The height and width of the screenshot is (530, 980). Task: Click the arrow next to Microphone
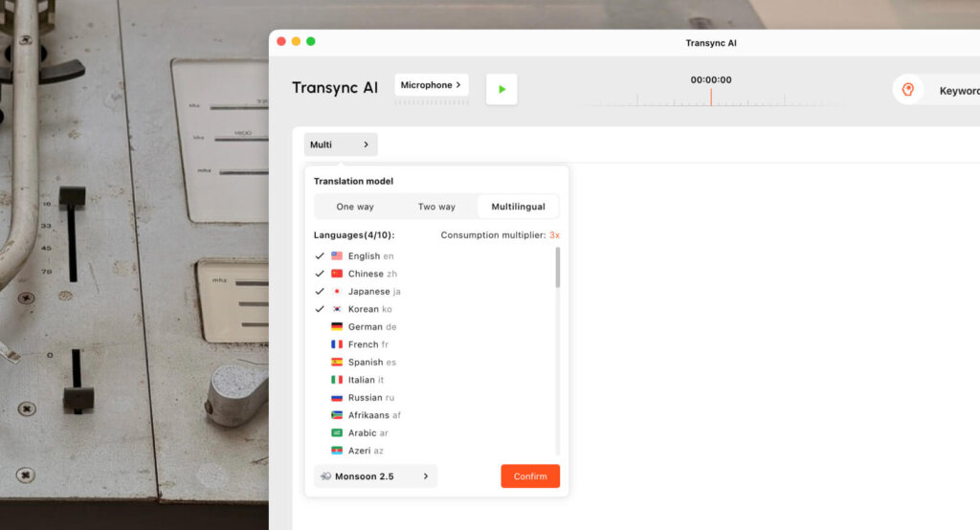point(458,85)
